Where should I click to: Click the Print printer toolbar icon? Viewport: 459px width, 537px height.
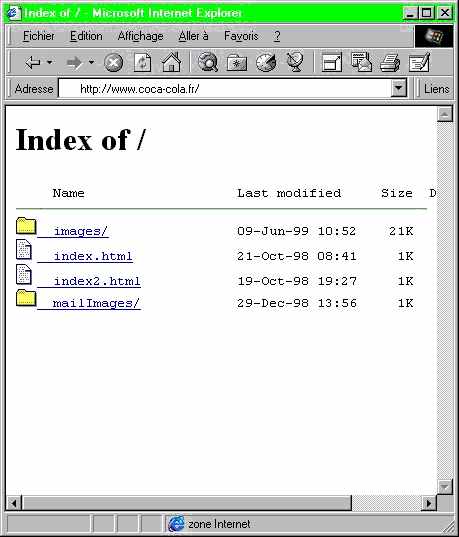[390, 63]
